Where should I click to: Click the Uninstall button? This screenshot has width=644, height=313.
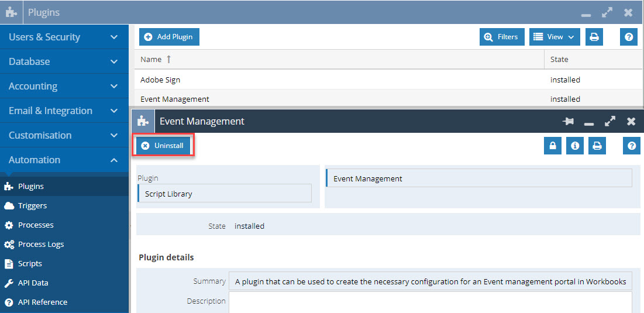tap(163, 146)
